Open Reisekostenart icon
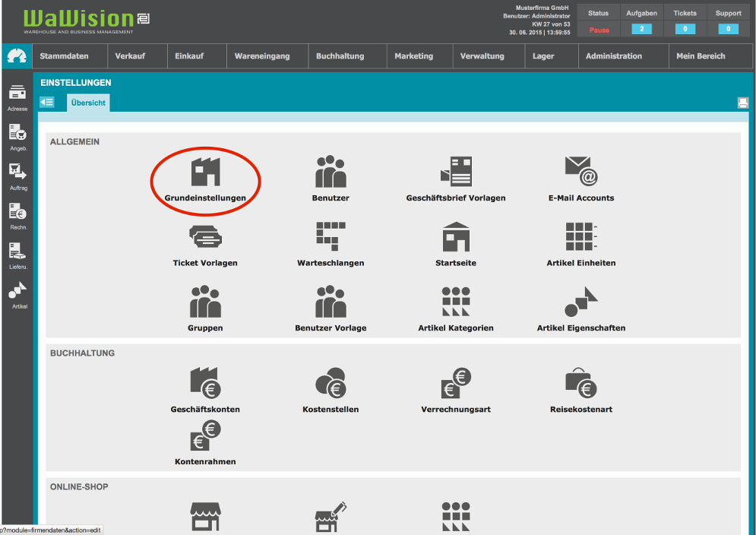The width and height of the screenshot is (756, 535). (581, 384)
